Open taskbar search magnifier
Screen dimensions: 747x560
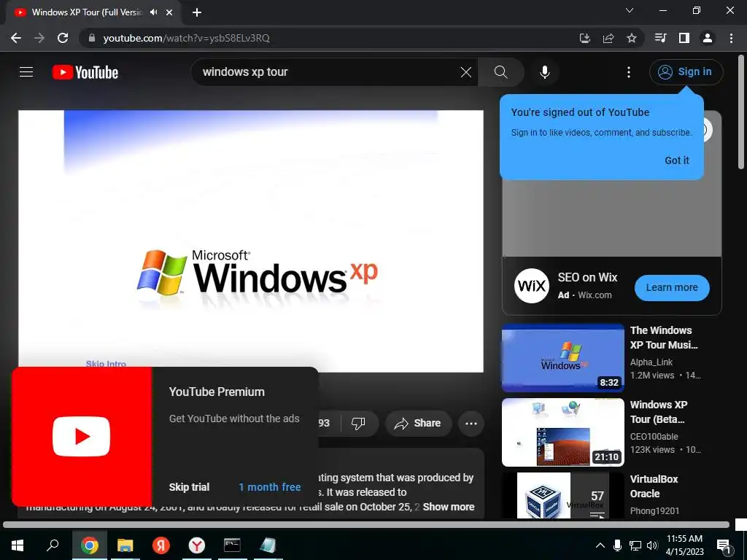[53, 545]
